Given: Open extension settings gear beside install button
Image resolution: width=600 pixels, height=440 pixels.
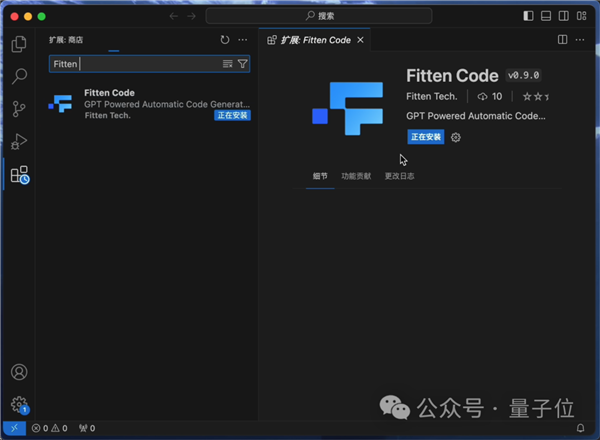Looking at the screenshot, I should tap(456, 137).
